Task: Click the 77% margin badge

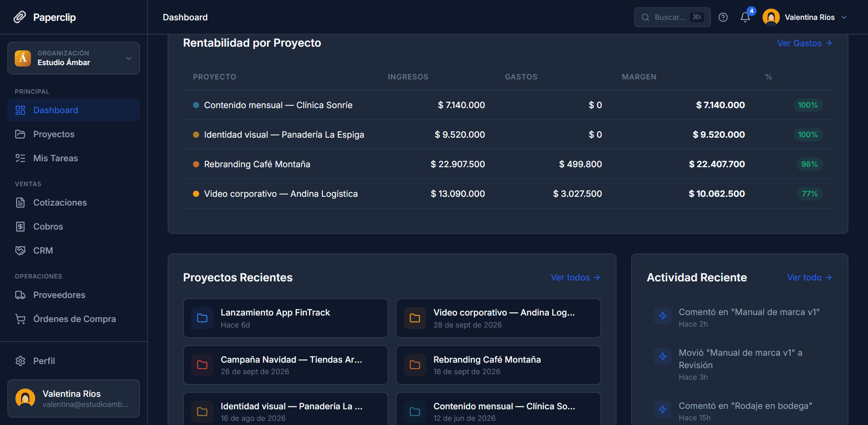Action: click(809, 194)
